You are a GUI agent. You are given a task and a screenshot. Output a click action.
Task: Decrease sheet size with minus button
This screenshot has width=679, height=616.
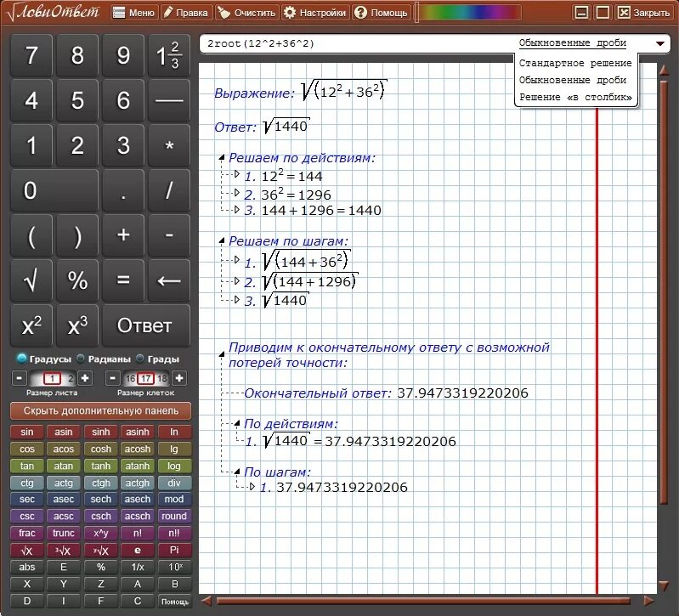coord(19,378)
